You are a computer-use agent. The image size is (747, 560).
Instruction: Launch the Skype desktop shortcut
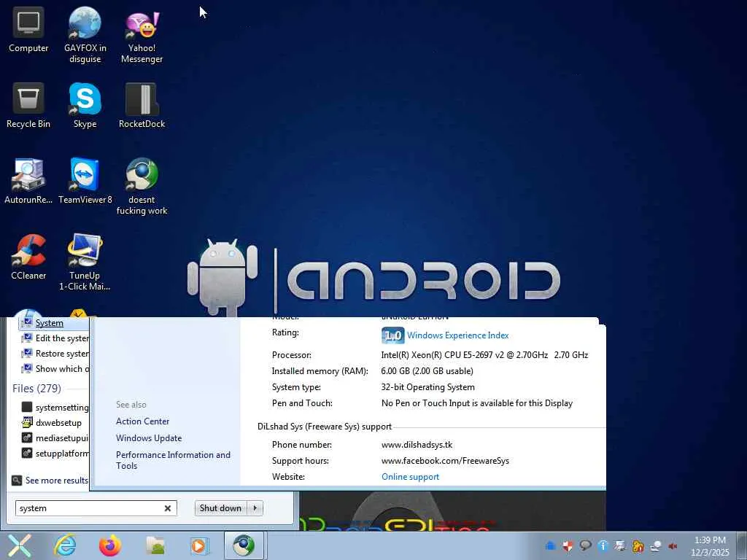click(x=85, y=106)
